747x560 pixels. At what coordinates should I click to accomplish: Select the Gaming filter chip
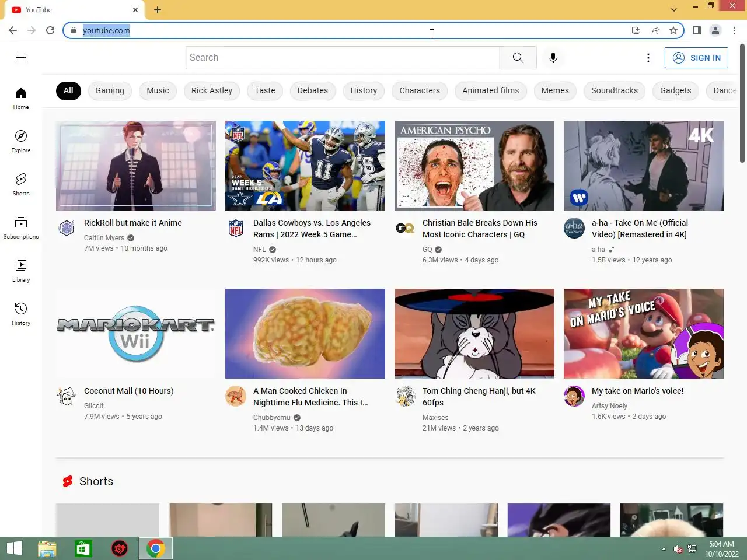point(110,90)
